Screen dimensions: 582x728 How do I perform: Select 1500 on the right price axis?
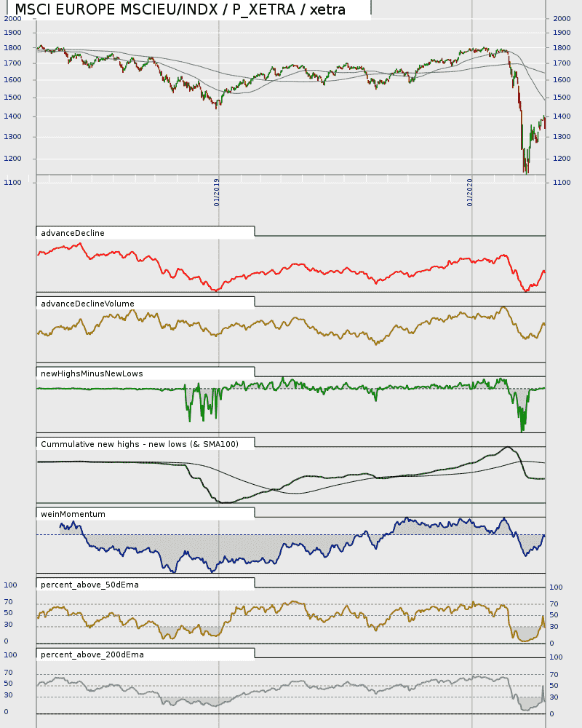562,98
